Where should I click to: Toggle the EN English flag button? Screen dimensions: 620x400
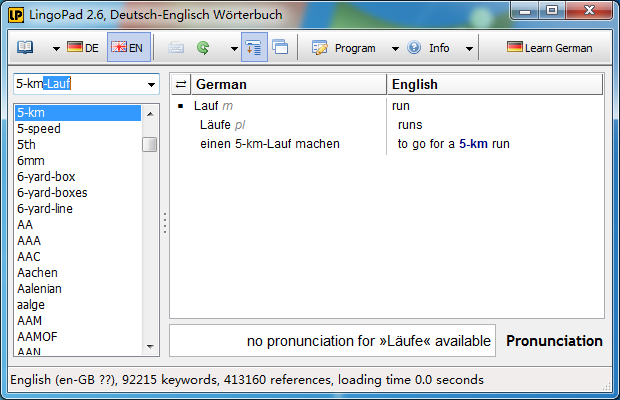coord(129,48)
